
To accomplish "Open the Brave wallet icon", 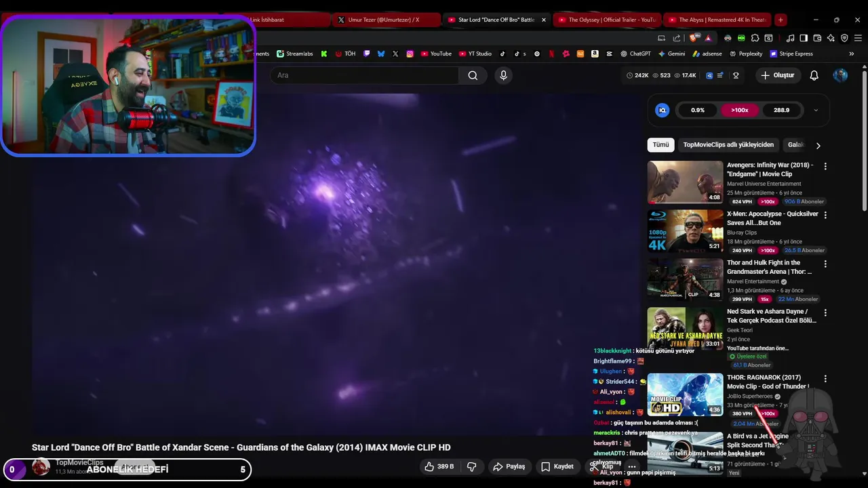I will [x=817, y=38].
